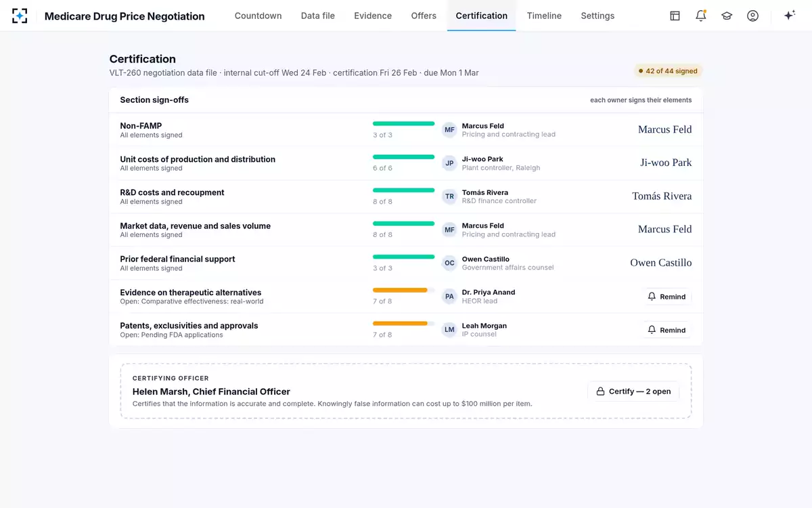Click the app logo icon
812x508 pixels.
(x=20, y=16)
